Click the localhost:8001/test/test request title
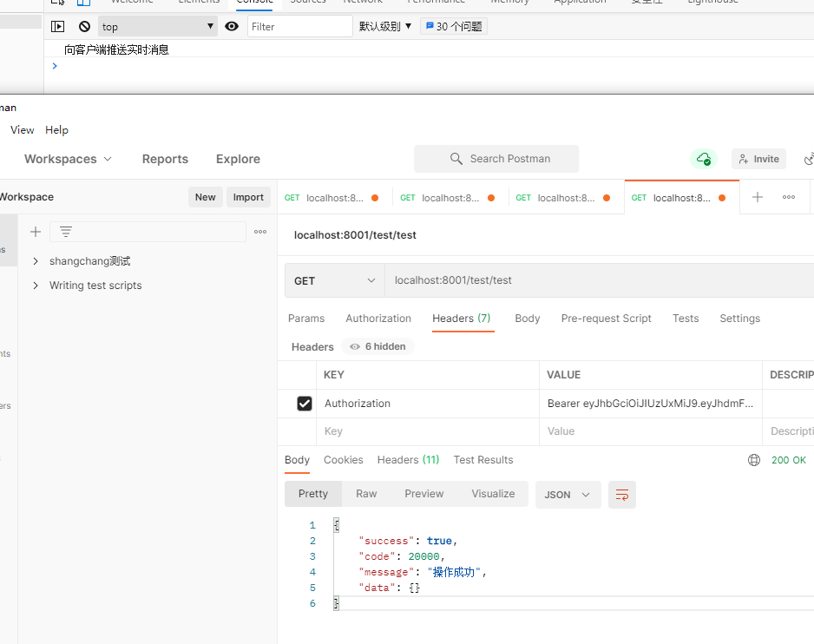Screen dimensions: 814x644 [x=355, y=235]
